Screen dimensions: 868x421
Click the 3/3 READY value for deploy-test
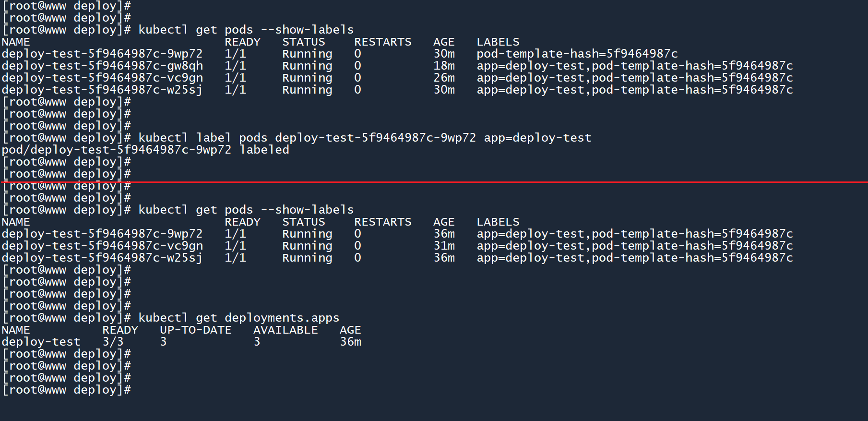coord(113,342)
